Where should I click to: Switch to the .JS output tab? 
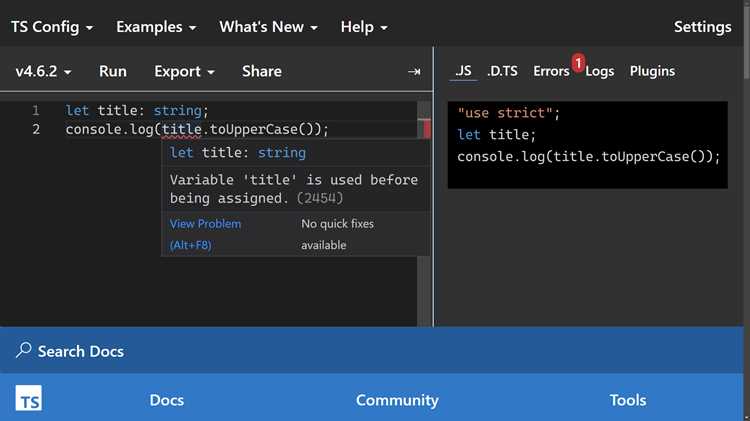pyautogui.click(x=463, y=71)
